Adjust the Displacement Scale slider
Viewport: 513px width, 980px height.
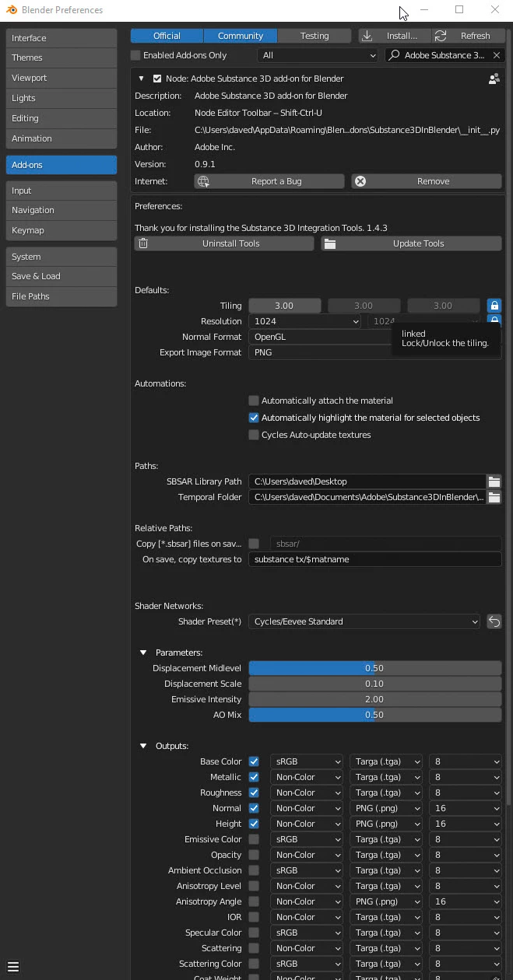[x=375, y=684]
